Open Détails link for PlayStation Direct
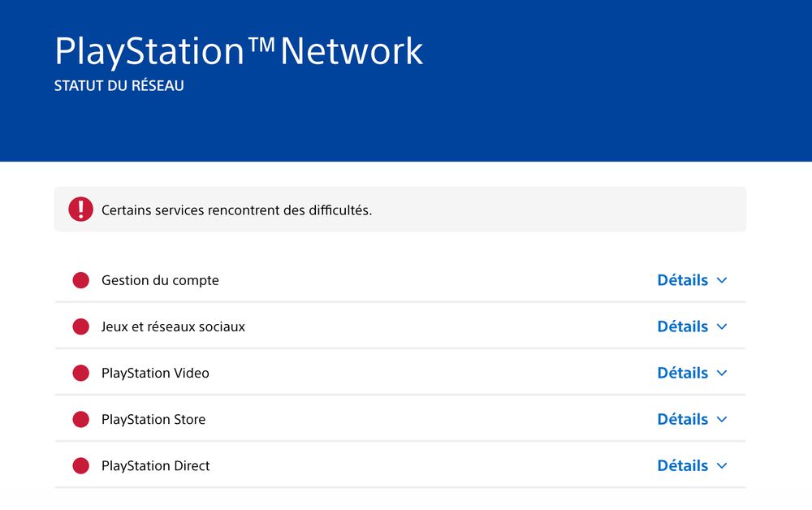 point(683,465)
